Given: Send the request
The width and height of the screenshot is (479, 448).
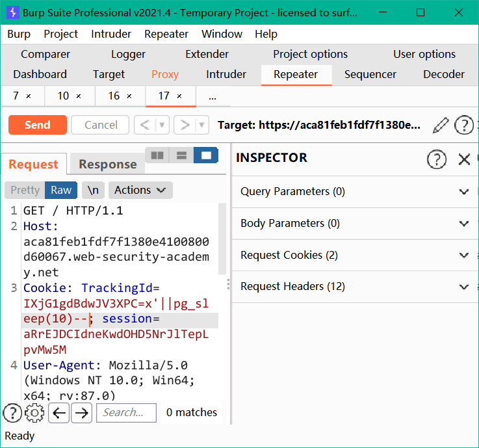Looking at the screenshot, I should pos(38,125).
